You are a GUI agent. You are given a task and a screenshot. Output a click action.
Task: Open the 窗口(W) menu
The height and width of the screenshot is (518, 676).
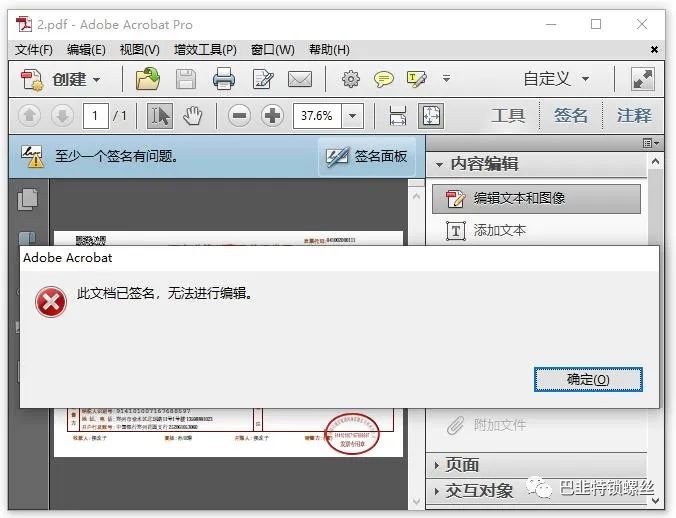pos(273,50)
